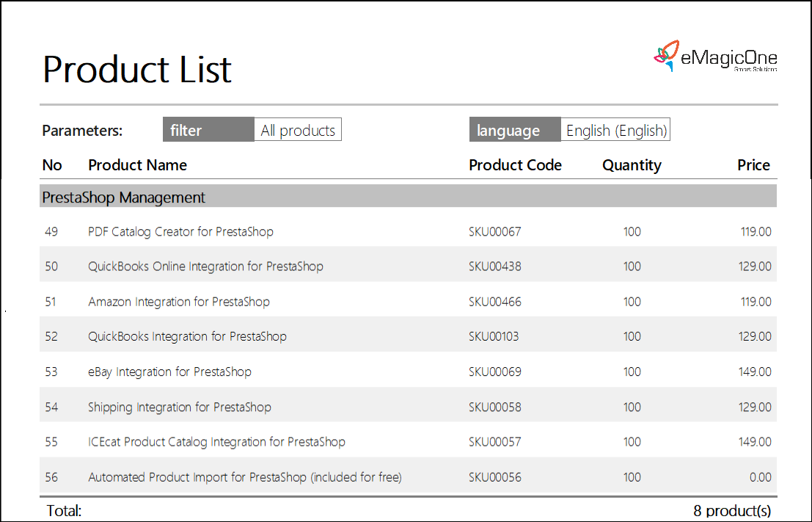The height and width of the screenshot is (522, 812).
Task: Select the 'All products' filter value
Action: (x=298, y=130)
